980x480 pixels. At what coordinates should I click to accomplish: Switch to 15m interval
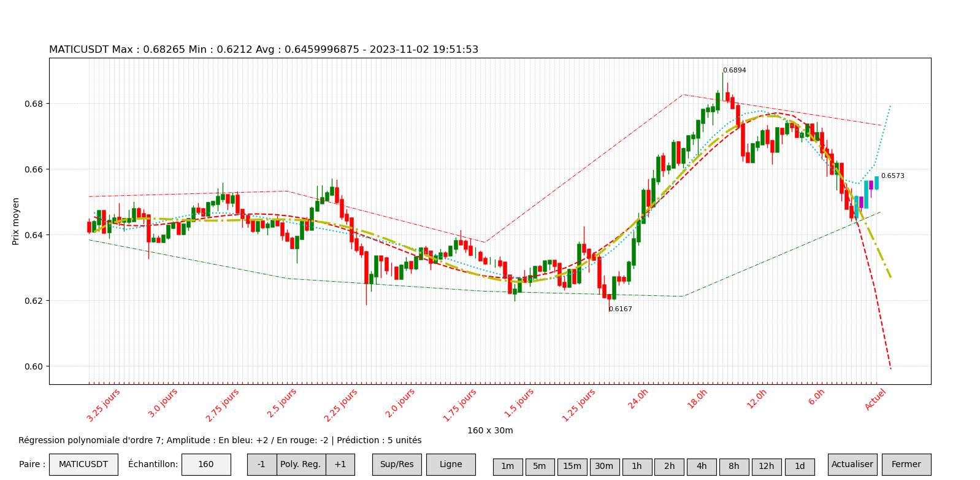coord(572,466)
